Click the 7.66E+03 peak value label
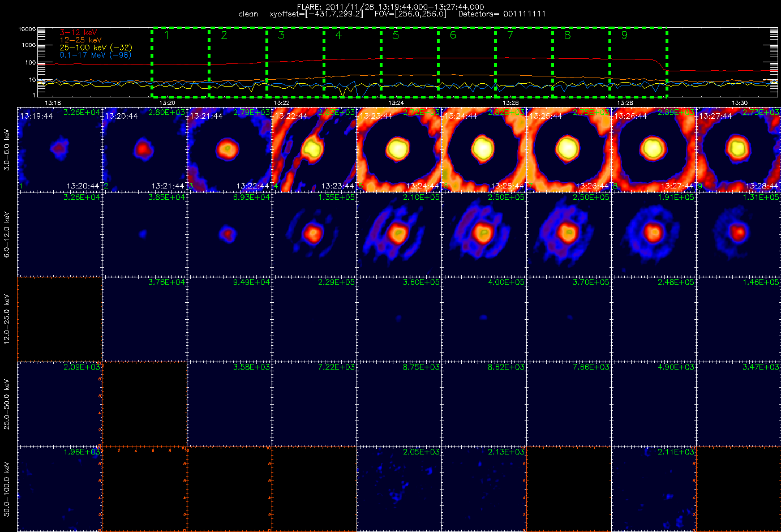Image resolution: width=781 pixels, height=532 pixels. pos(591,367)
